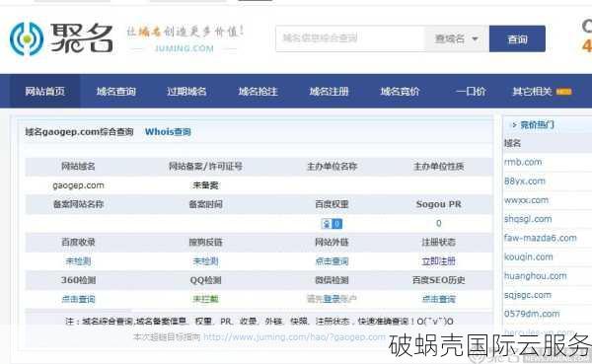The image size is (592, 364).
Task: Click the 聚名 Juming logo
Action: (61, 38)
